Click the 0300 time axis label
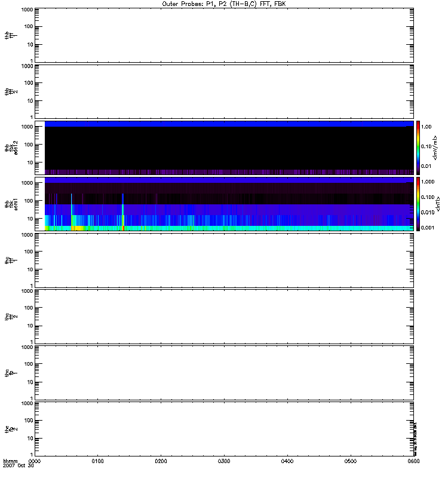Viewport: 448px width, 478px height. coord(224,461)
